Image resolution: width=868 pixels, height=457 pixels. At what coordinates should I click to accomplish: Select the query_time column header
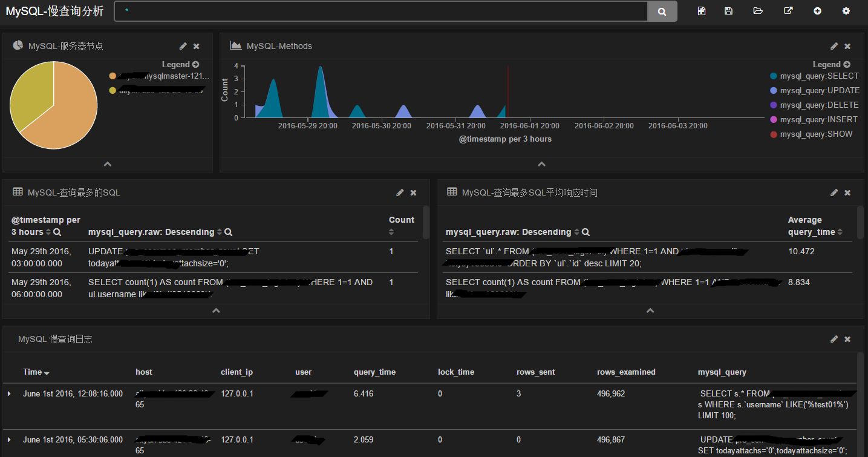tap(374, 372)
